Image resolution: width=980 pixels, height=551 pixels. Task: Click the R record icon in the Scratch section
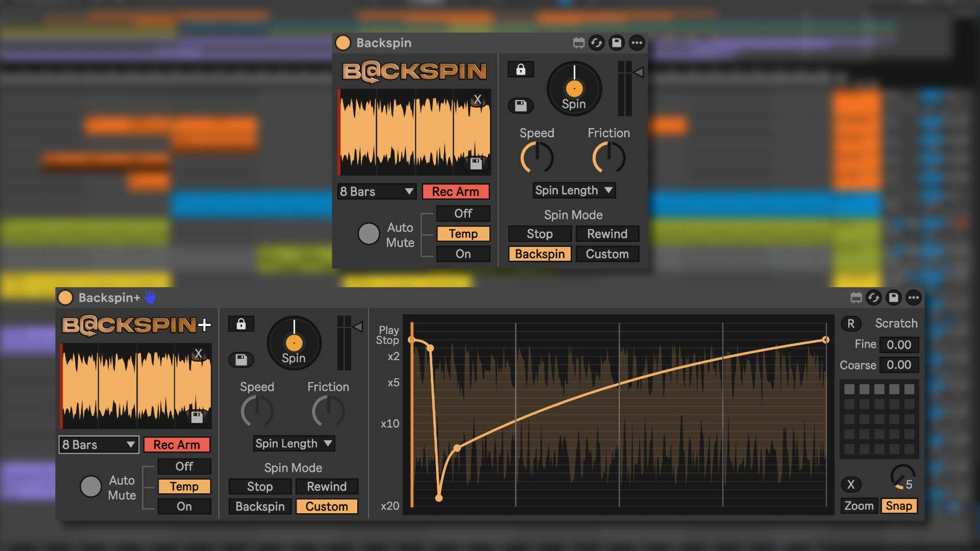[850, 323]
